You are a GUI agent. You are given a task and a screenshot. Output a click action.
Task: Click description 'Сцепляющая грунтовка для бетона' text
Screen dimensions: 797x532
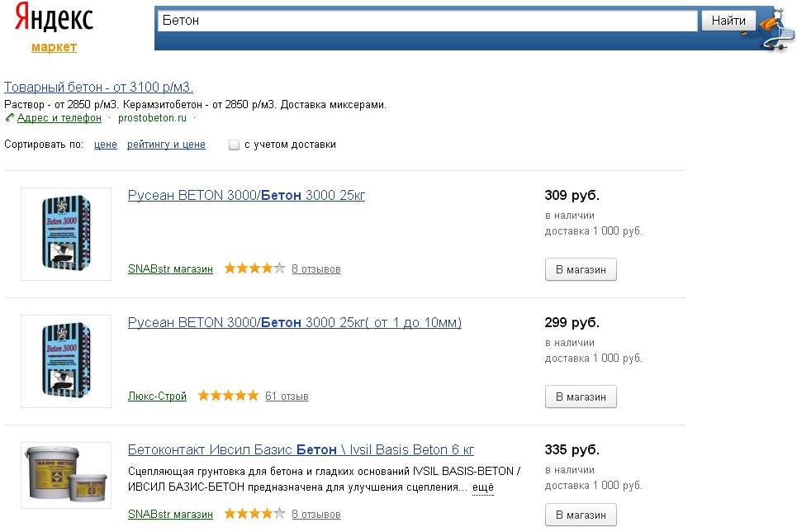click(324, 479)
